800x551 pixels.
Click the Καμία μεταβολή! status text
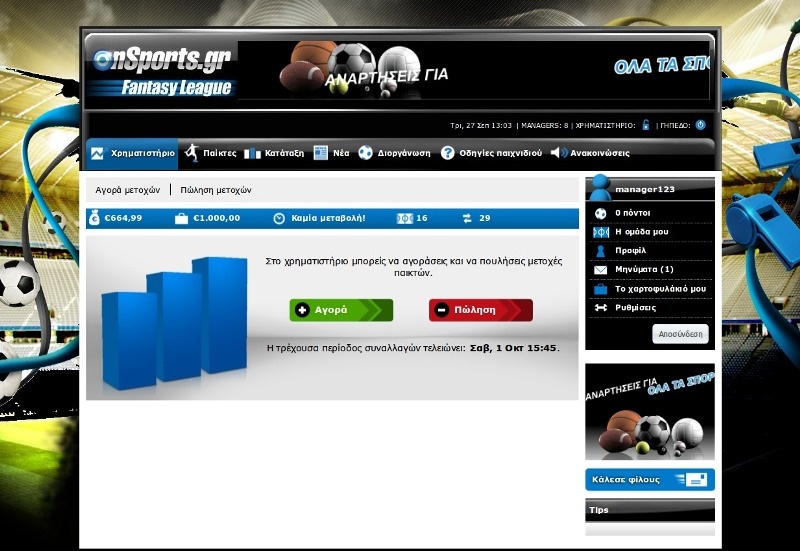(328, 218)
